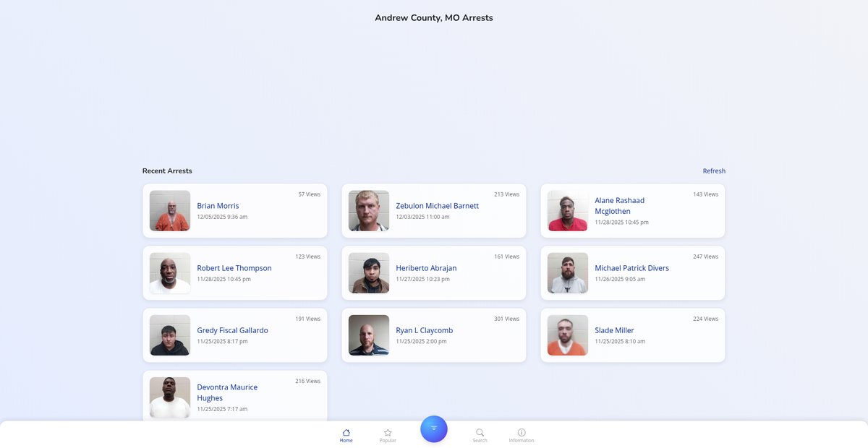868x448 pixels.
Task: Click the photo thumbnail in the Robert Lee Thompson card
Action: point(170,273)
